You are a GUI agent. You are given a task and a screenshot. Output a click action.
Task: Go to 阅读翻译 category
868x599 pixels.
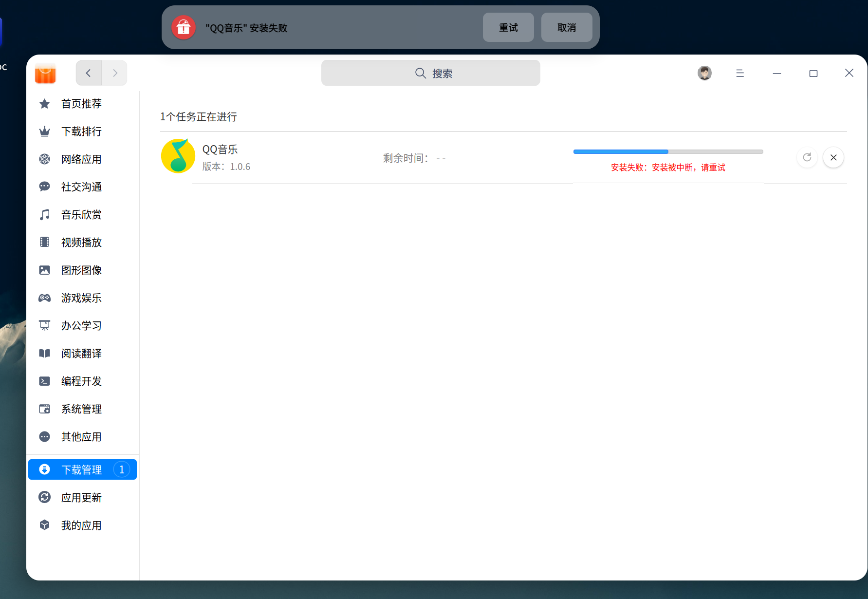(83, 354)
